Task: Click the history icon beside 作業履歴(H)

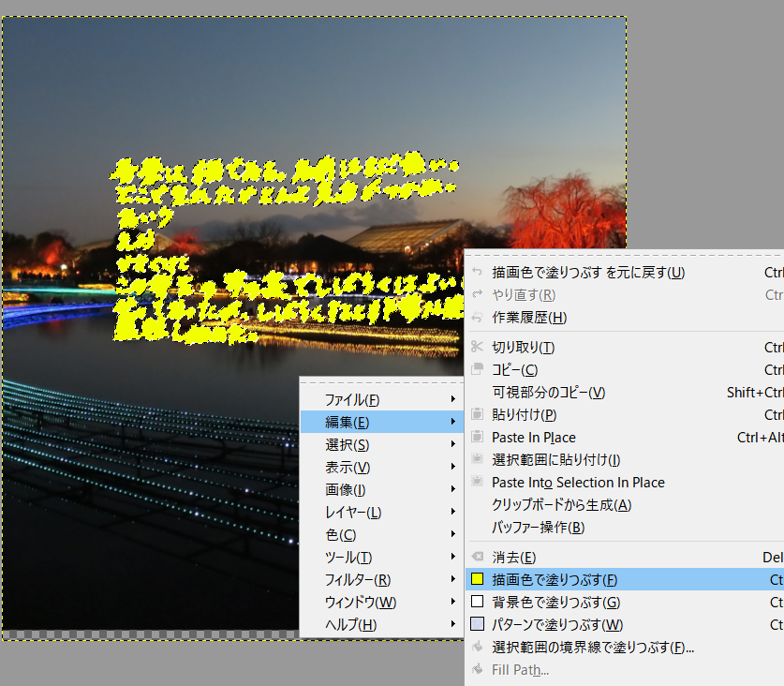Action: (x=478, y=317)
